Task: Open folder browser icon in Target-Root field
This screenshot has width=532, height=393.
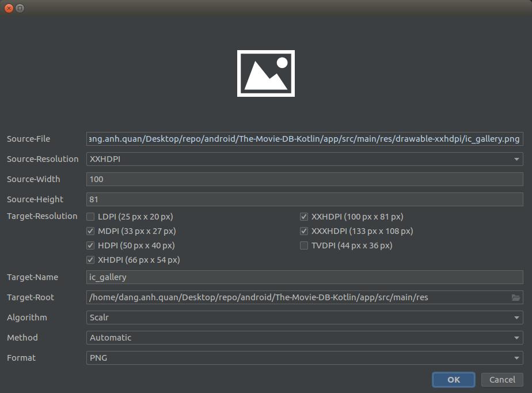Action: tap(516, 297)
